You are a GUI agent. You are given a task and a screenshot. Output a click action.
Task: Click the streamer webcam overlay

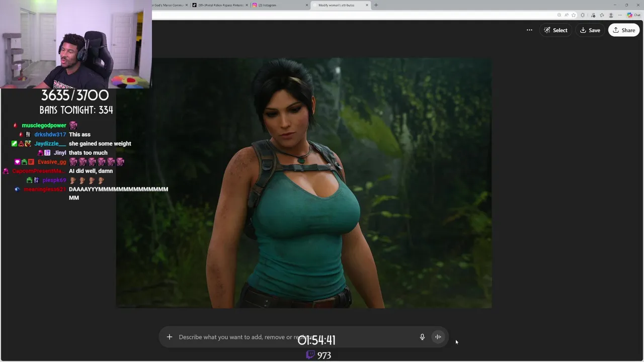coord(76,44)
